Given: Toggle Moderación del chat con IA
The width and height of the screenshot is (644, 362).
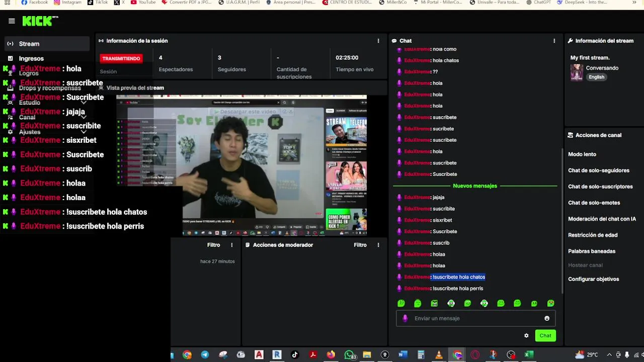Looking at the screenshot, I should point(602,219).
